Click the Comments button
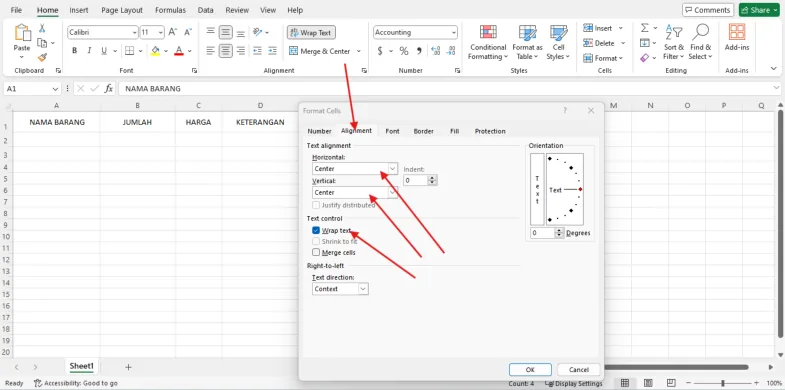The image size is (785, 390). 708,10
